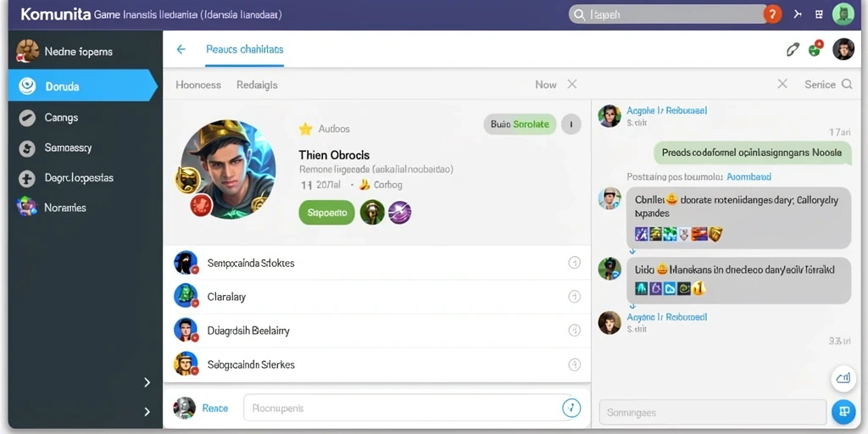The height and width of the screenshot is (434, 868).
Task: Toggle the circle on Dulagrdsih Beelairry row
Action: click(x=575, y=331)
